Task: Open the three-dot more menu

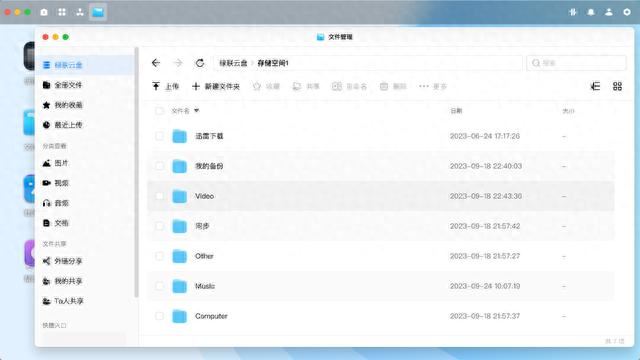Action: point(433,86)
